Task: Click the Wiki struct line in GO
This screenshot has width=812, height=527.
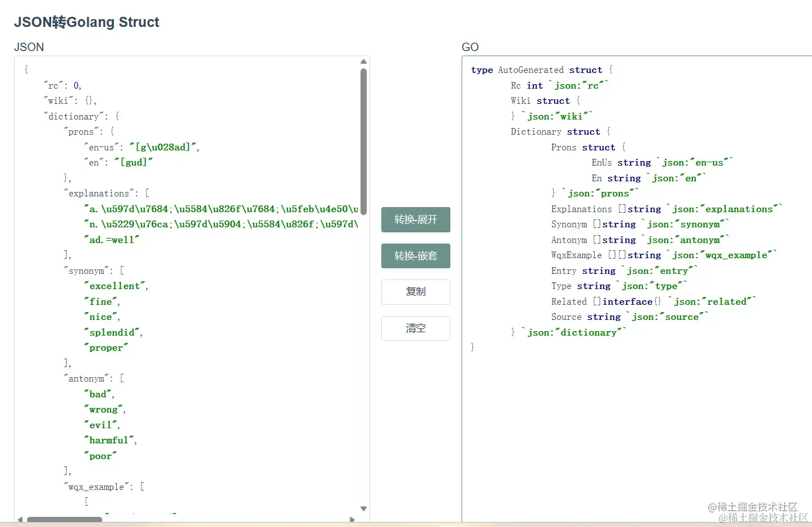Action: (545, 101)
